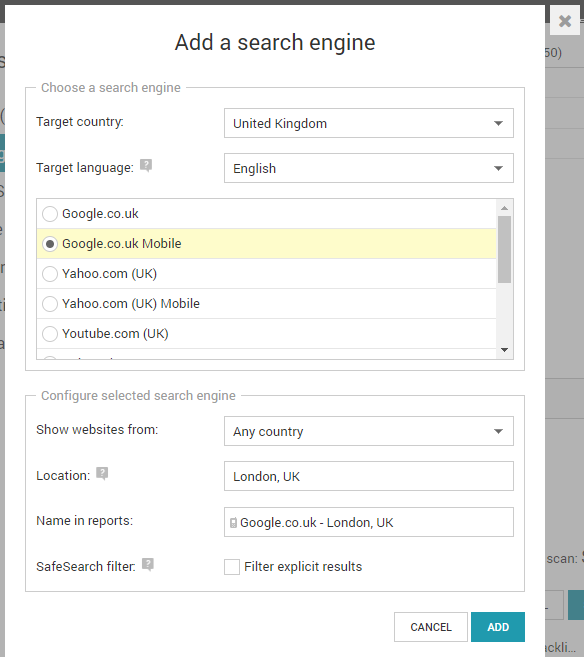Open the Target language help icon
584x657 pixels.
click(146, 166)
